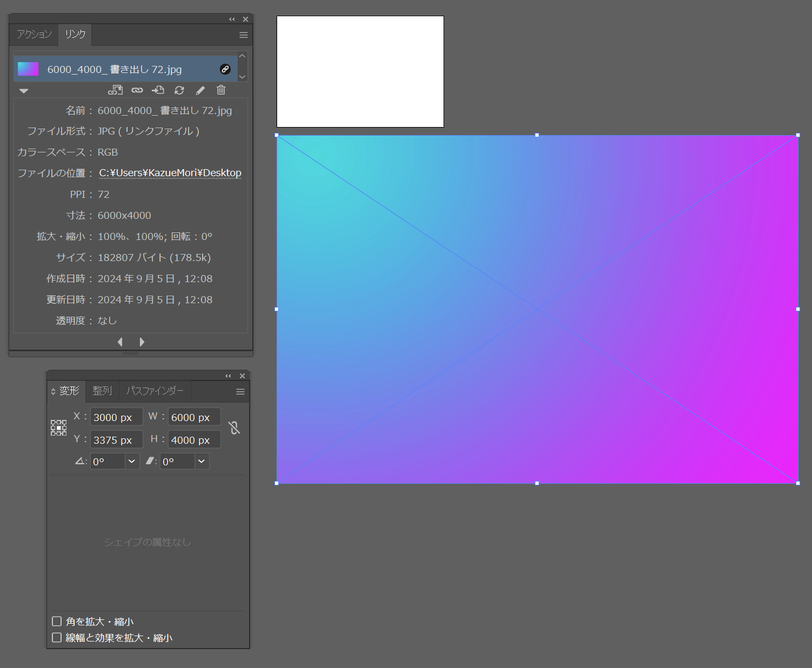Collapse the Transform panel with double arrows

pos(228,376)
